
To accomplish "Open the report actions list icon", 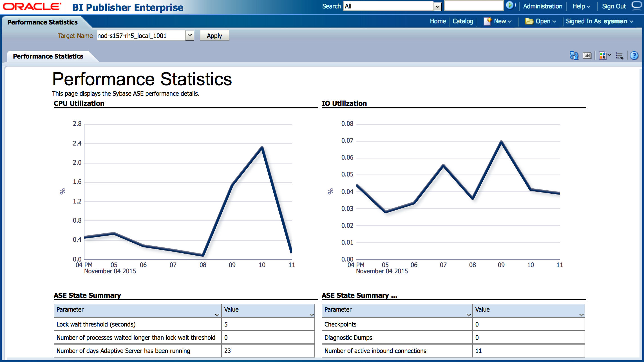I will pyautogui.click(x=620, y=56).
